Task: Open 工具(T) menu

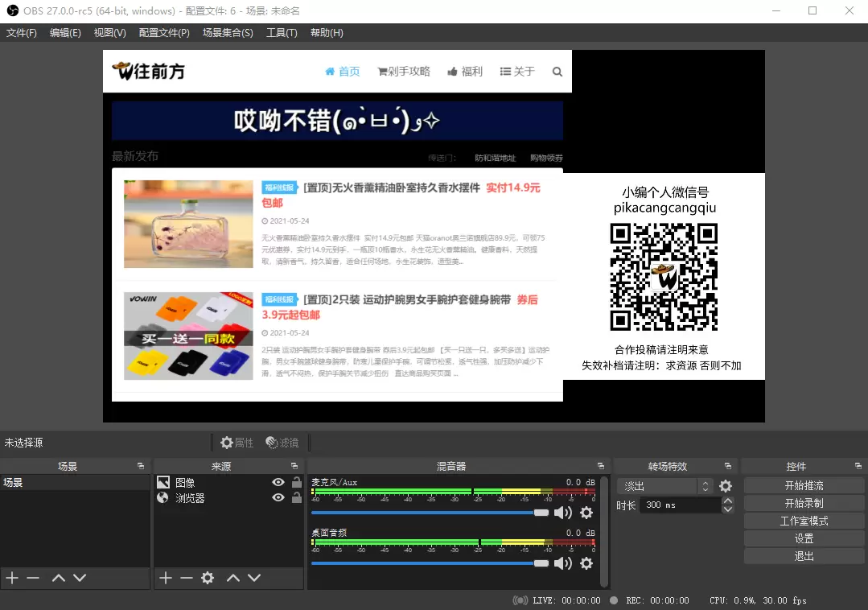Action: [x=282, y=33]
